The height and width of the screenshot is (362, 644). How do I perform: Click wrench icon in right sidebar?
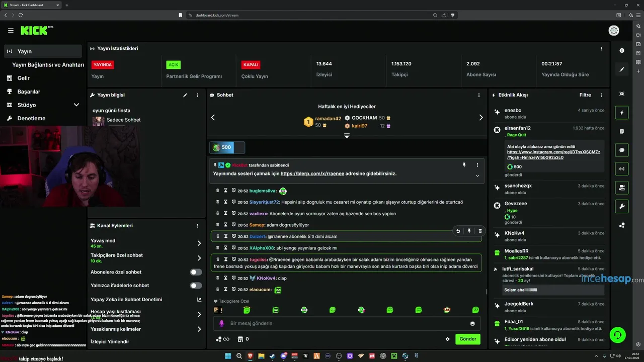(622, 206)
